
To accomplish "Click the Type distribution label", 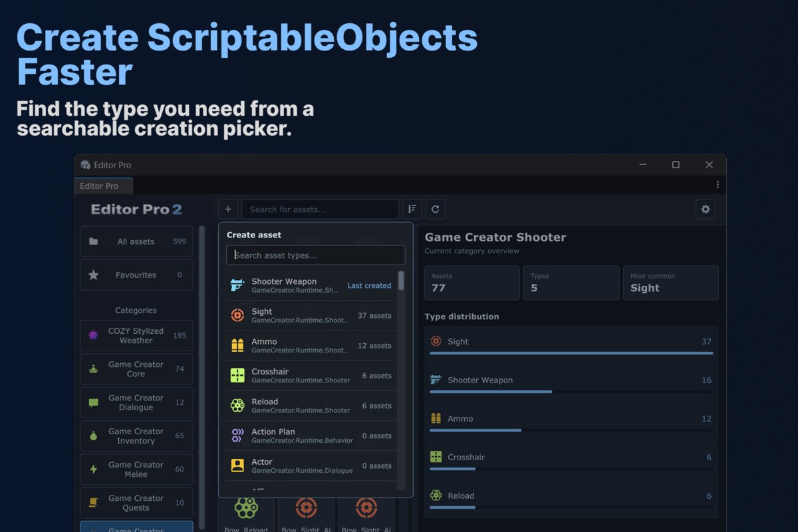I will click(x=462, y=317).
